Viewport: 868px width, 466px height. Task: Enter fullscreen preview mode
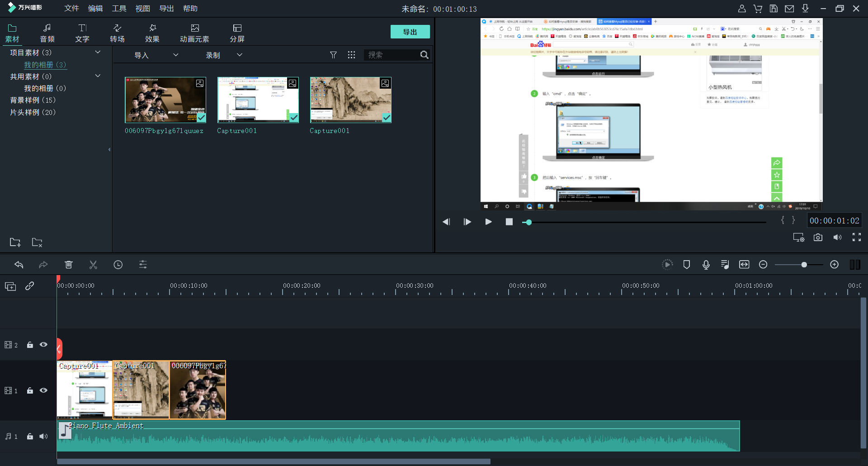856,238
